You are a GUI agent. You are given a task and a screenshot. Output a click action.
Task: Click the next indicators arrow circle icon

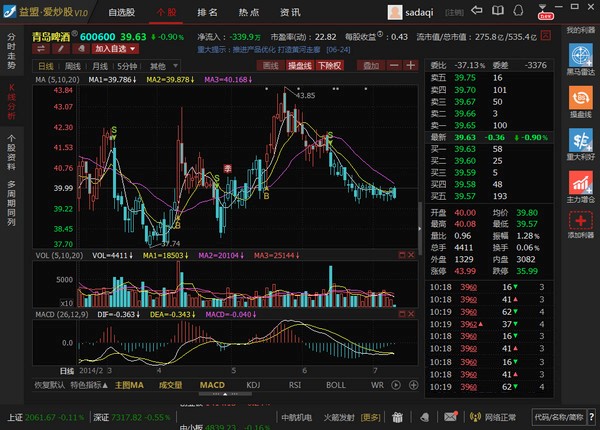(x=396, y=385)
